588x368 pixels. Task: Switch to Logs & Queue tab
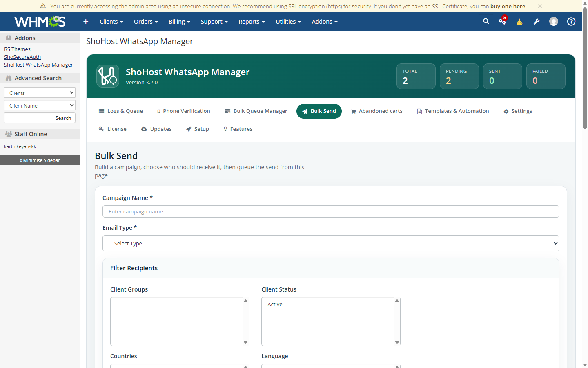click(x=121, y=111)
